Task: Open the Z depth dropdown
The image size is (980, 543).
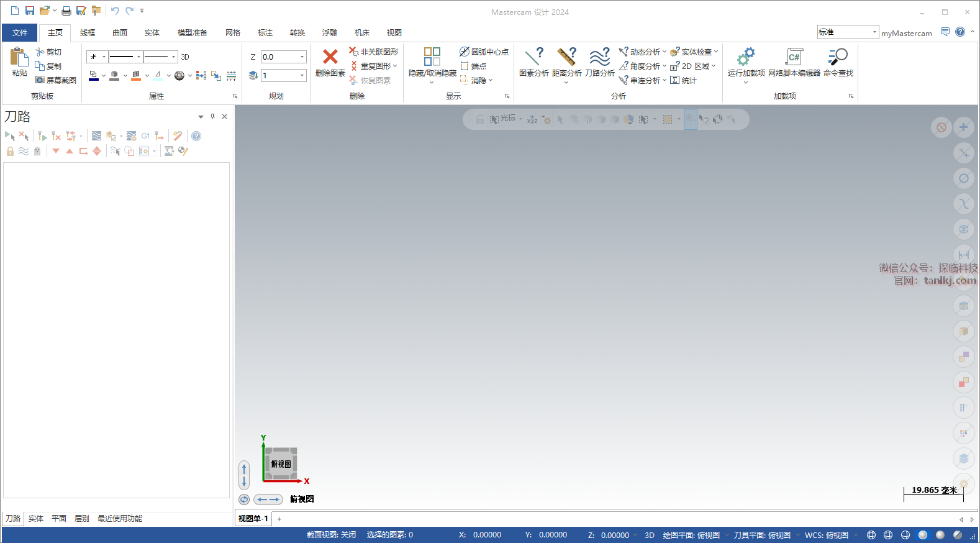Action: point(302,57)
